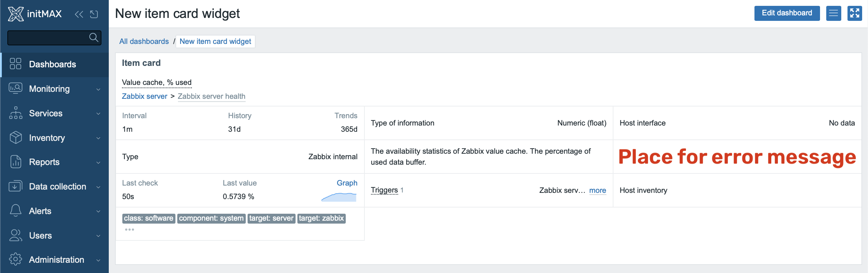The height and width of the screenshot is (273, 868).
Task: Collapse the sidebar with double-arrow icon
Action: (79, 14)
